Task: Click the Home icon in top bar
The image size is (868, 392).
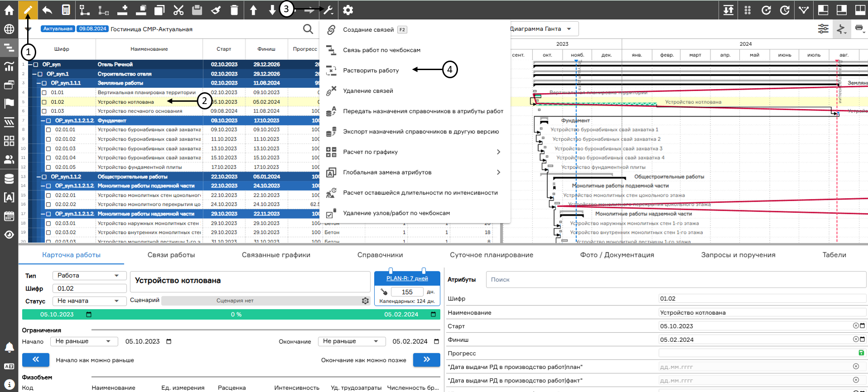Action: 9,9
